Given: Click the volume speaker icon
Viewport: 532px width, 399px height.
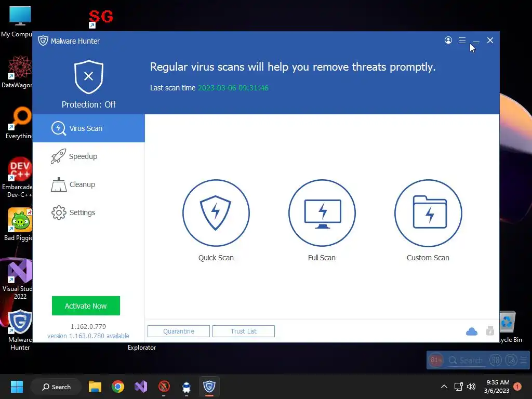Looking at the screenshot, I should (471, 387).
